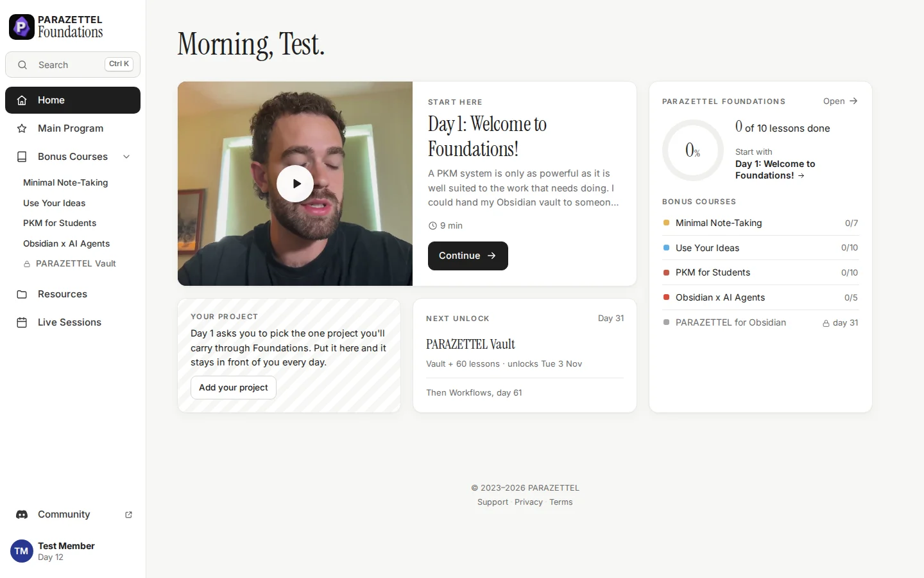Viewport: 924px width, 578px height.
Task: Click the Live Sessions calendar icon
Action: pyautogui.click(x=22, y=322)
